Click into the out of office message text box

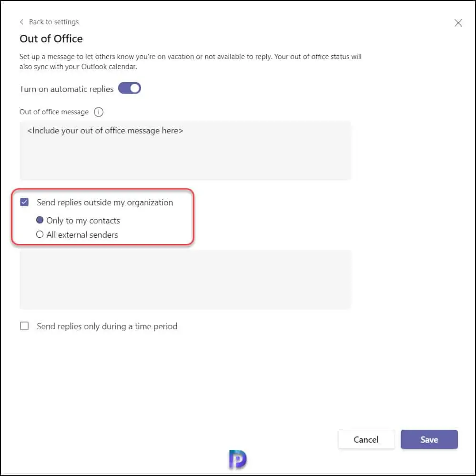coord(185,150)
